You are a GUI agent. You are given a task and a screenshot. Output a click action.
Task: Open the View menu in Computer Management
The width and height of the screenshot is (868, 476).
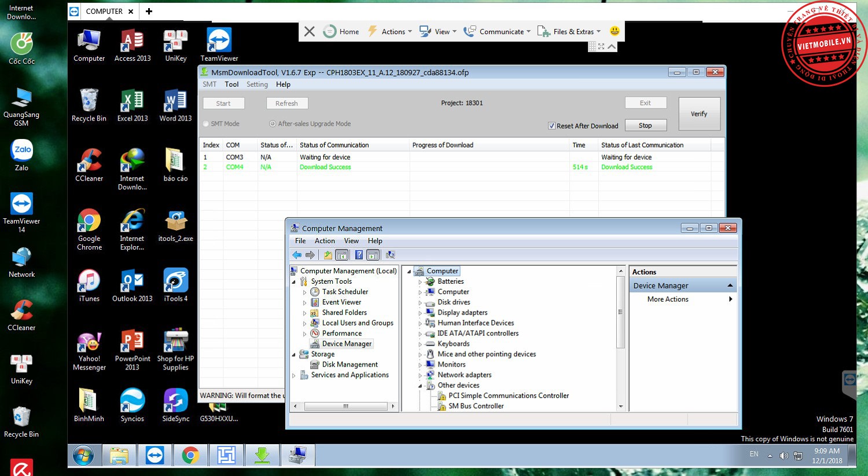click(351, 241)
